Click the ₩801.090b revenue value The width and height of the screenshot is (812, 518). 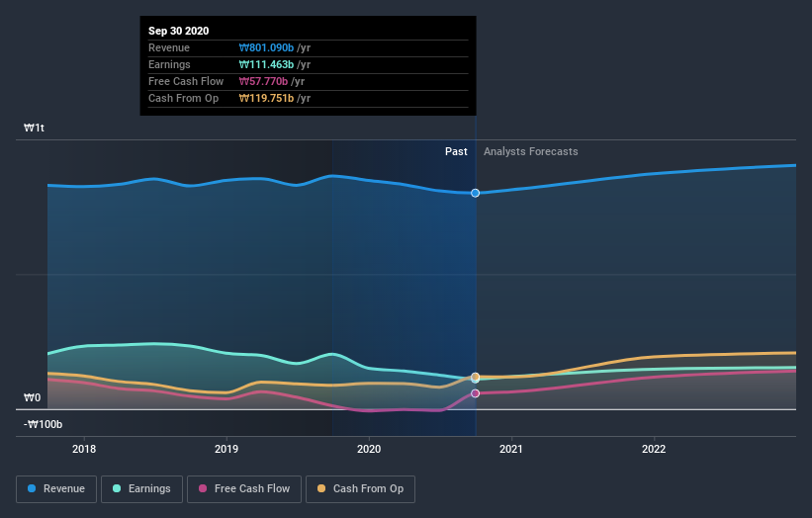click(x=266, y=47)
